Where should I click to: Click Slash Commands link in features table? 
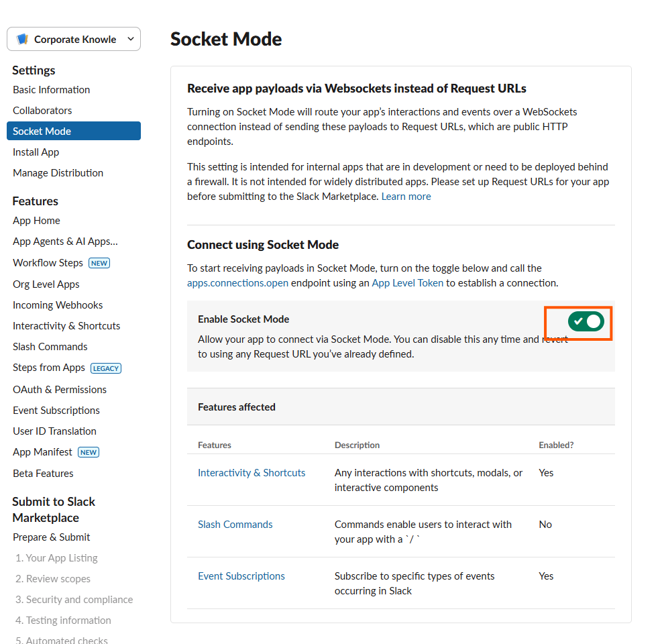[x=235, y=525]
